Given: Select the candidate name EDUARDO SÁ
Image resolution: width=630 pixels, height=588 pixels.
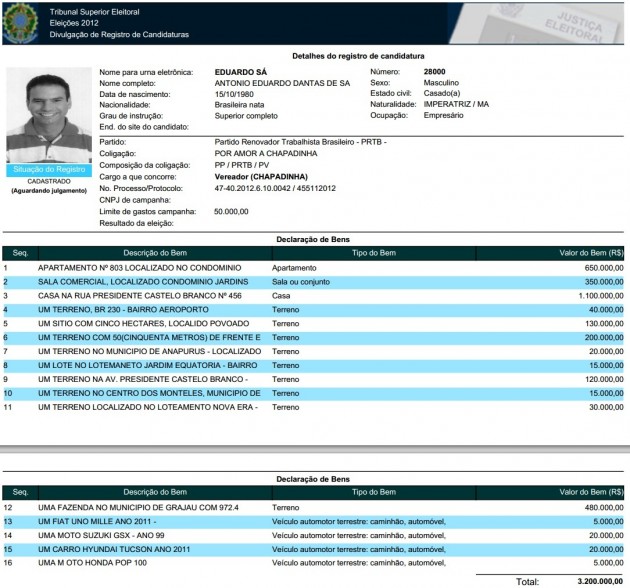Looking at the screenshot, I should click(240, 72).
